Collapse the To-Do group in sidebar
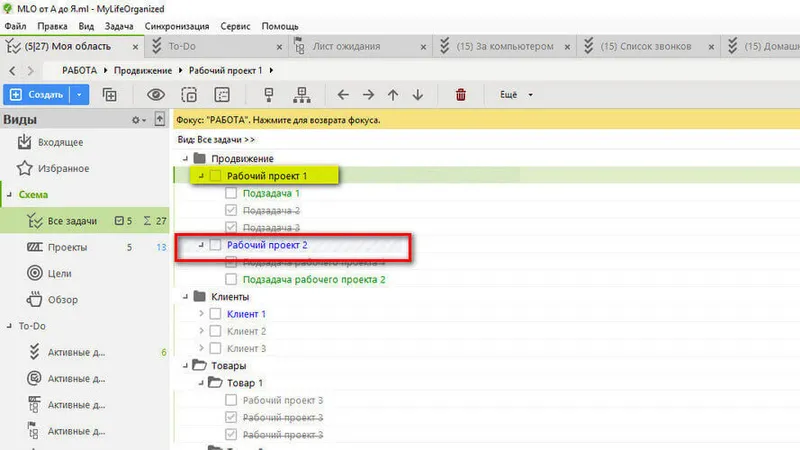The width and height of the screenshot is (800, 450). click(x=9, y=326)
